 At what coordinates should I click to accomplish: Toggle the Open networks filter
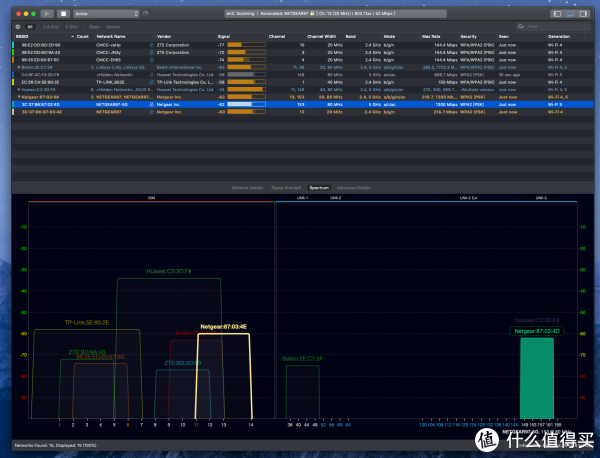click(x=94, y=27)
